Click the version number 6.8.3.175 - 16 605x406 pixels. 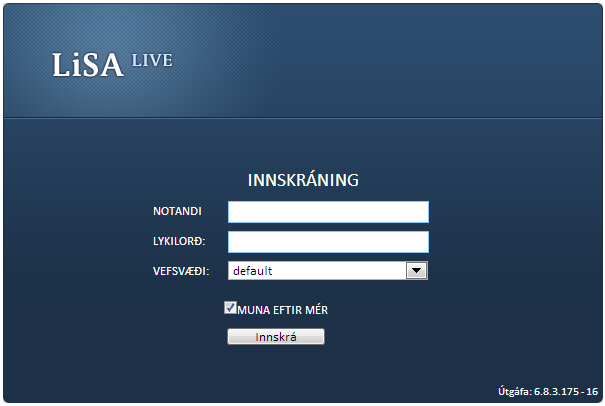coord(565,391)
